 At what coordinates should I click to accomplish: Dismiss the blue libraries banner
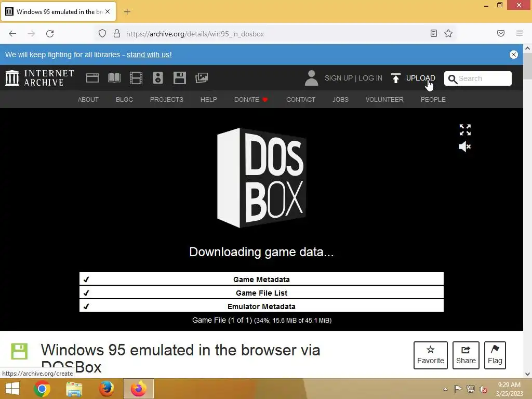(514, 55)
